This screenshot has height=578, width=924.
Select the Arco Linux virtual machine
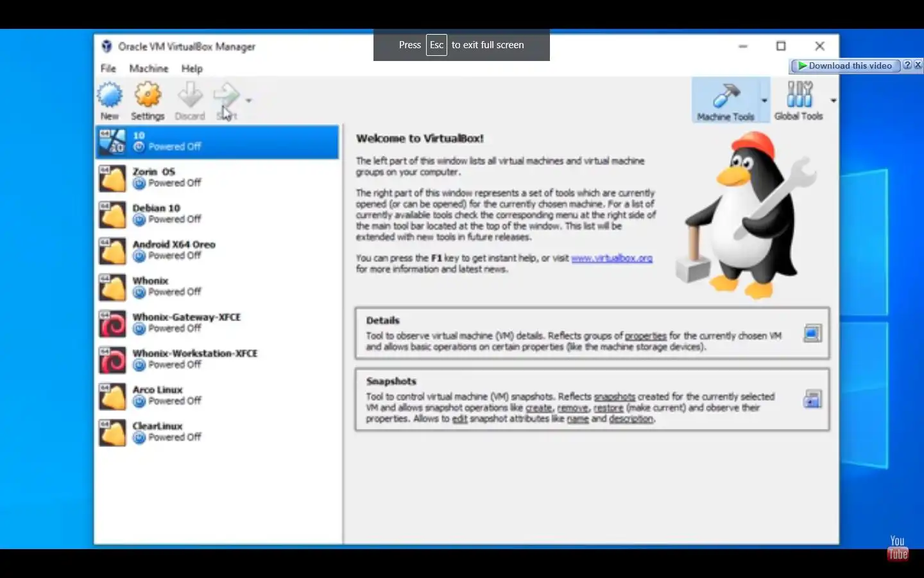tap(218, 396)
